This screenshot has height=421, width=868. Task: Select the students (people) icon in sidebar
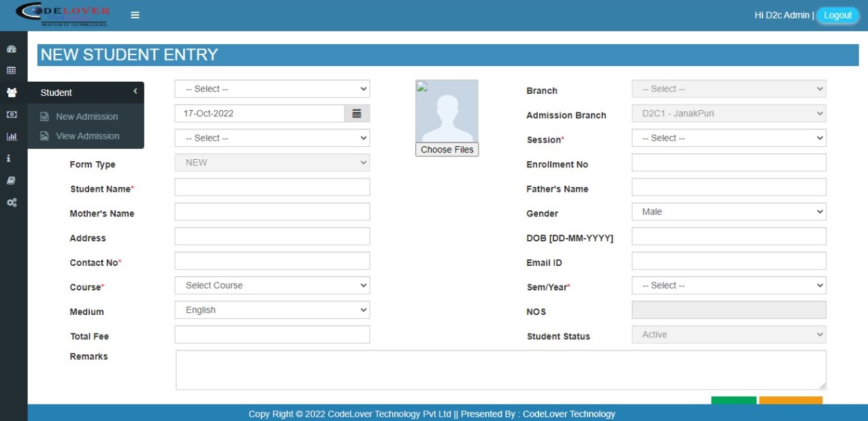pyautogui.click(x=11, y=92)
